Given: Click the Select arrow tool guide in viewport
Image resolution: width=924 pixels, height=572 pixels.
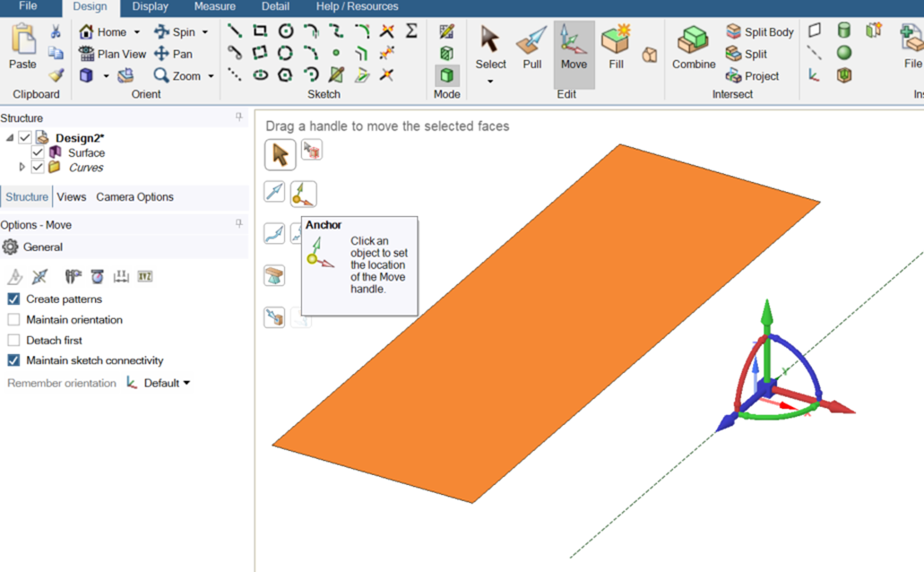Looking at the screenshot, I should pos(280,154).
